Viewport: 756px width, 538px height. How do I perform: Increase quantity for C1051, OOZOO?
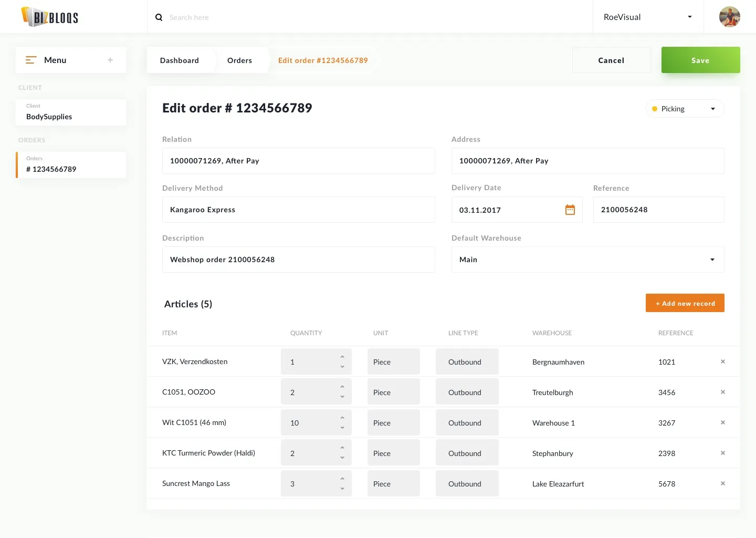point(342,387)
